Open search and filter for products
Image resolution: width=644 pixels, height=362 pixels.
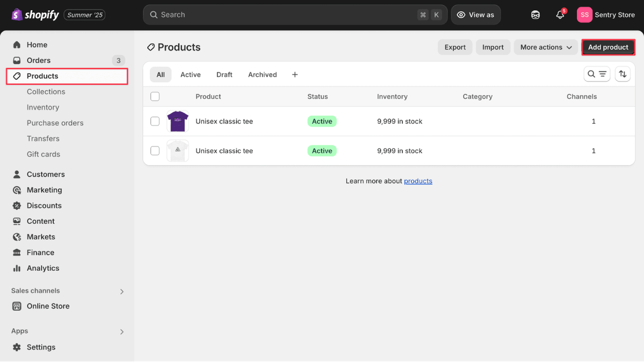[x=596, y=73]
